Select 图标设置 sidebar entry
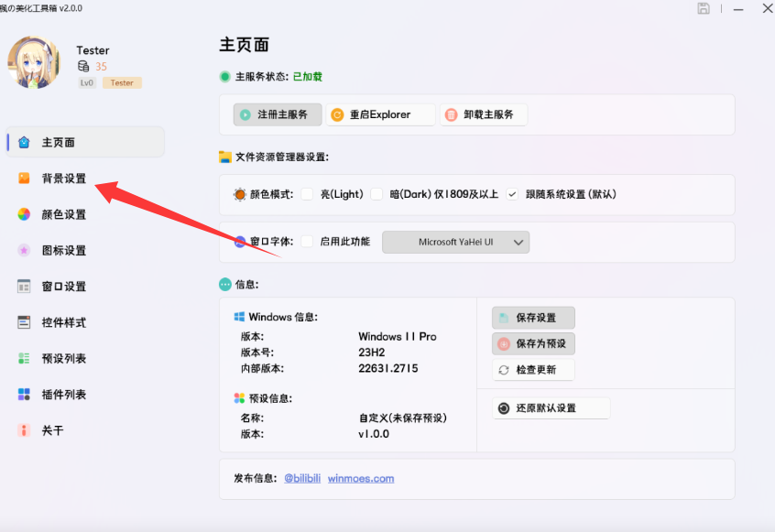Viewport: 775px width, 532px height. pyautogui.click(x=63, y=250)
